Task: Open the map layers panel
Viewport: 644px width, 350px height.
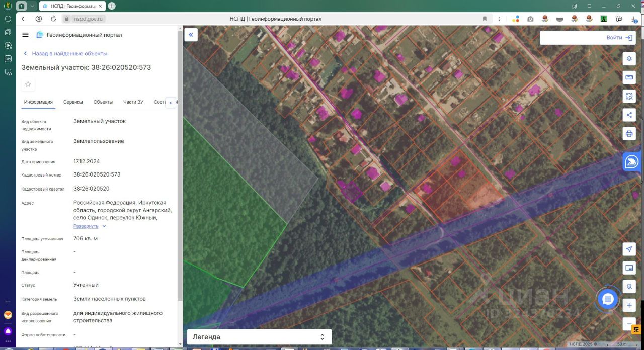Action: [628, 59]
